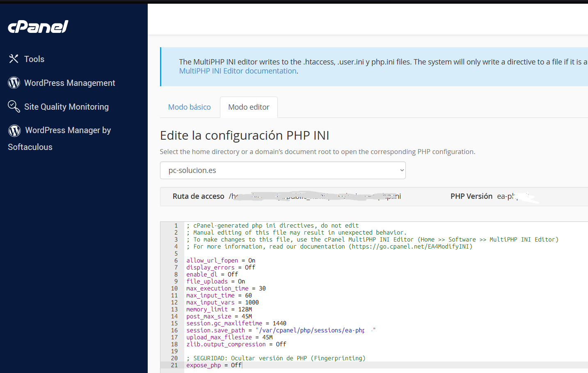Screen dimensions: 588x373
Task: Click the Site Quality Monitoring magnifier icon
Action: tap(14, 106)
